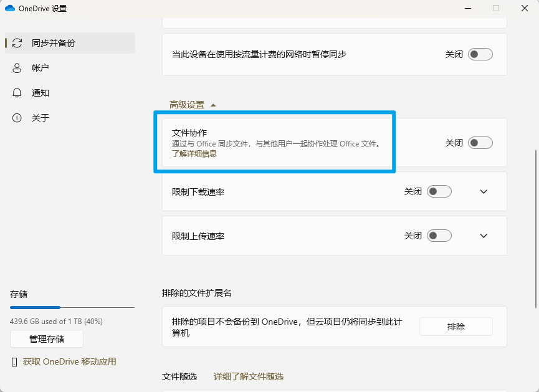Screen dimensions: 539x392
Task: Enable the 文件协作 toggle switch
Action: tap(480, 143)
